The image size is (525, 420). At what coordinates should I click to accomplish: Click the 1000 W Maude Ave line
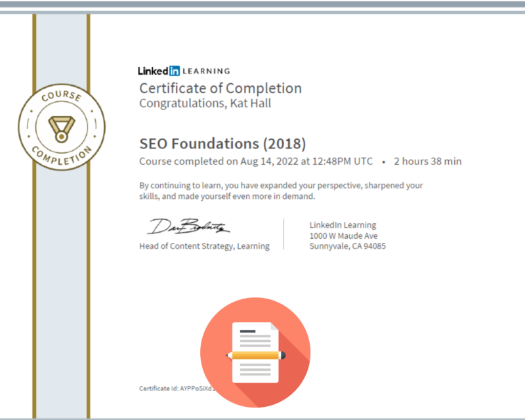(343, 236)
